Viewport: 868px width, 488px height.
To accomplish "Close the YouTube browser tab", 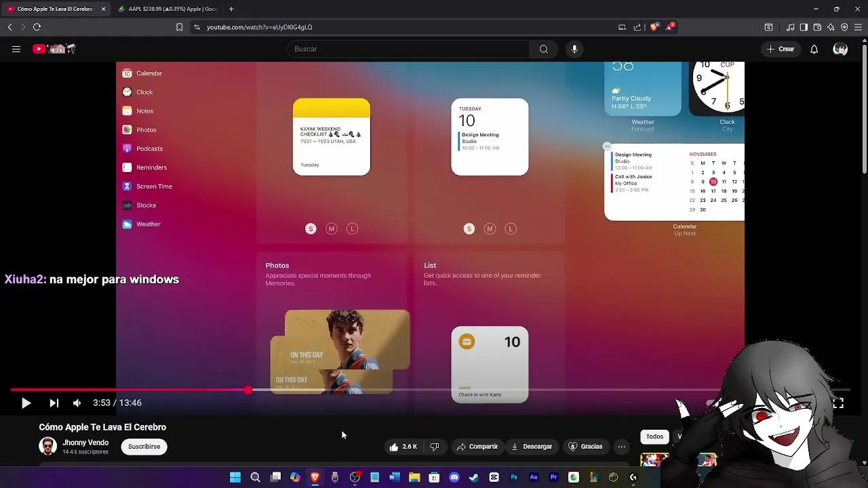I will point(103,9).
